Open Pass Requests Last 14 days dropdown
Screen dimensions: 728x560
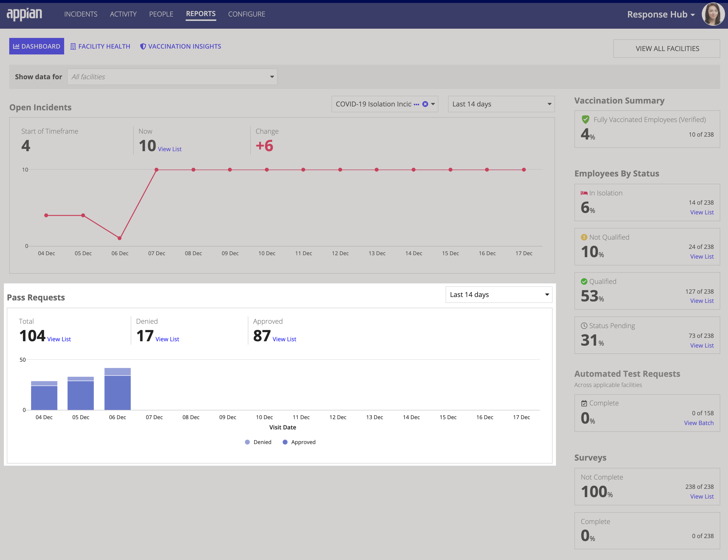tap(499, 294)
